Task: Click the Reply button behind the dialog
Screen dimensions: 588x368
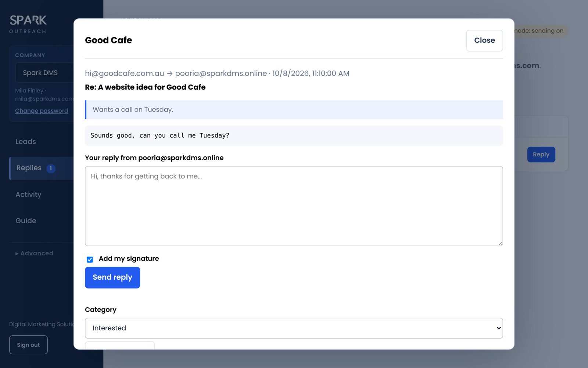Action: point(541,155)
